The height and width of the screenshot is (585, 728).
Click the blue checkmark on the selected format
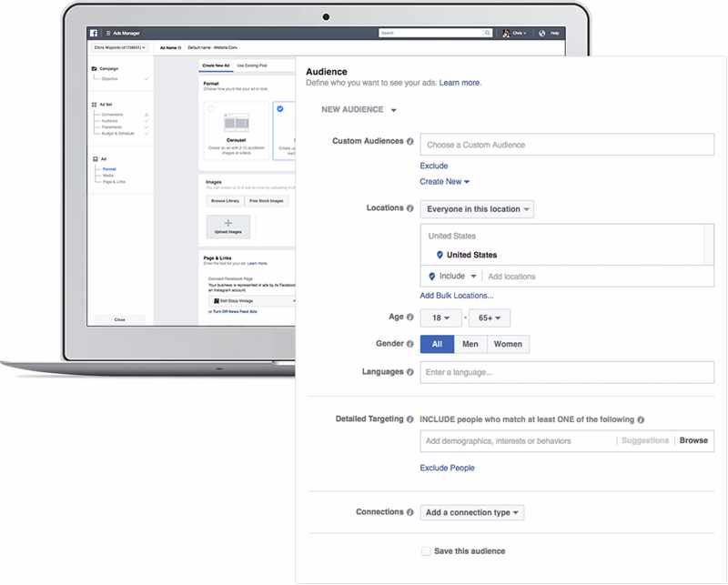(278, 108)
